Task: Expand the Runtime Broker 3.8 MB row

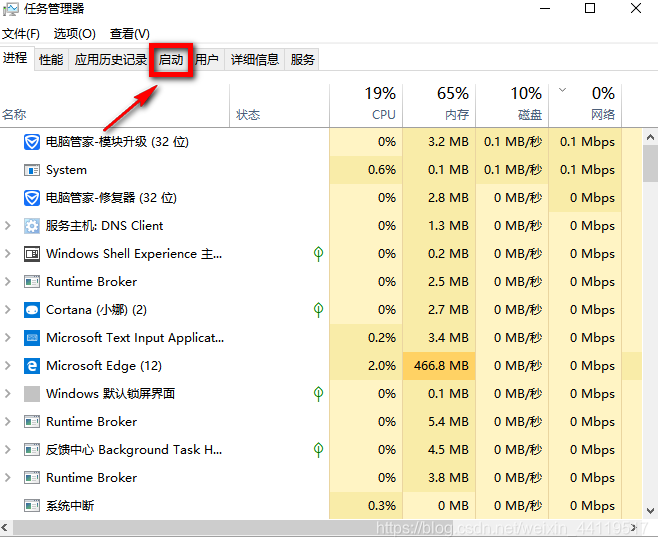Action: (x=8, y=478)
